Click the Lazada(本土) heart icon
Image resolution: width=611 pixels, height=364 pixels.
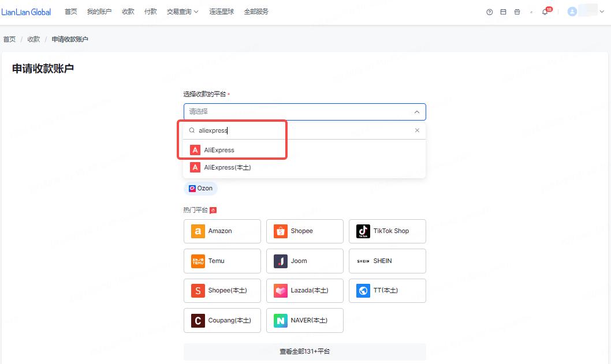(x=281, y=291)
